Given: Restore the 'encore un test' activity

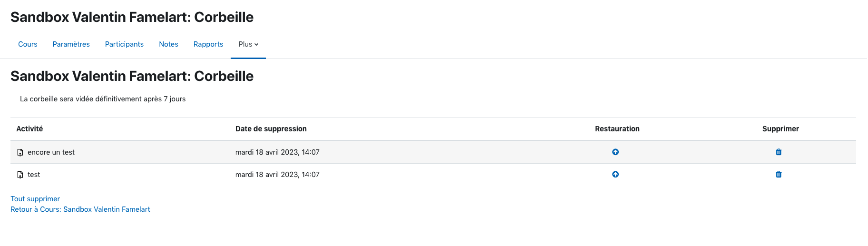Looking at the screenshot, I should [615, 152].
